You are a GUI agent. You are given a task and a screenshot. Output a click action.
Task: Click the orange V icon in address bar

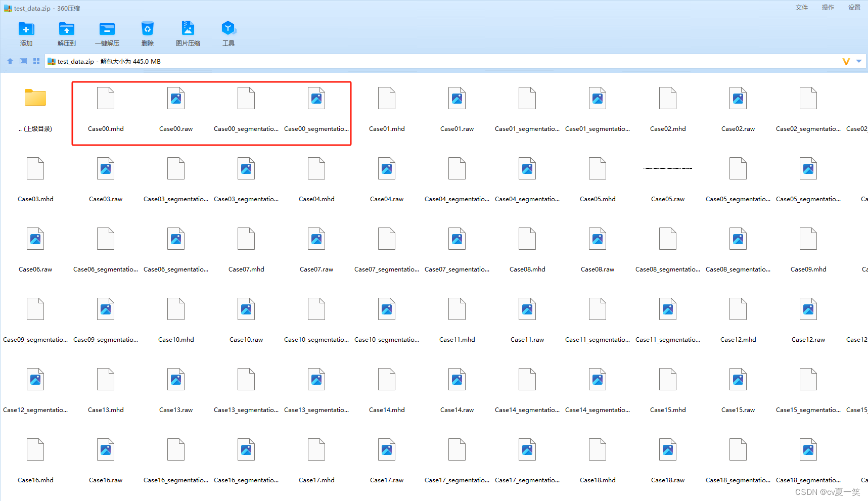846,62
